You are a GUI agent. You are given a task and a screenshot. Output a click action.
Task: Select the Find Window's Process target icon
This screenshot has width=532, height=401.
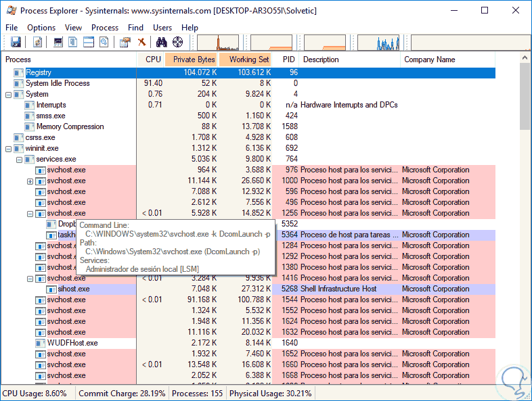pos(178,43)
